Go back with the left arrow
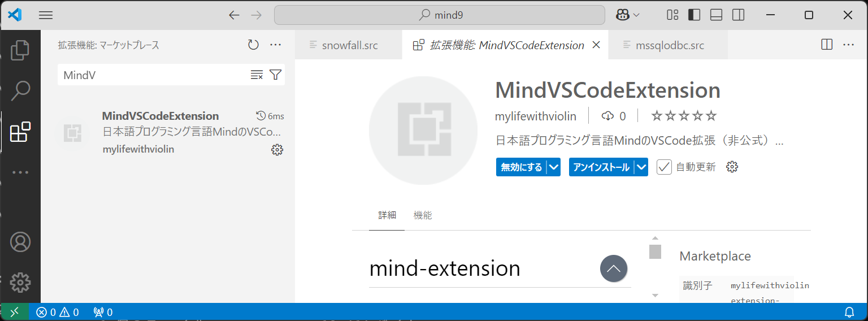The image size is (868, 321). [234, 15]
